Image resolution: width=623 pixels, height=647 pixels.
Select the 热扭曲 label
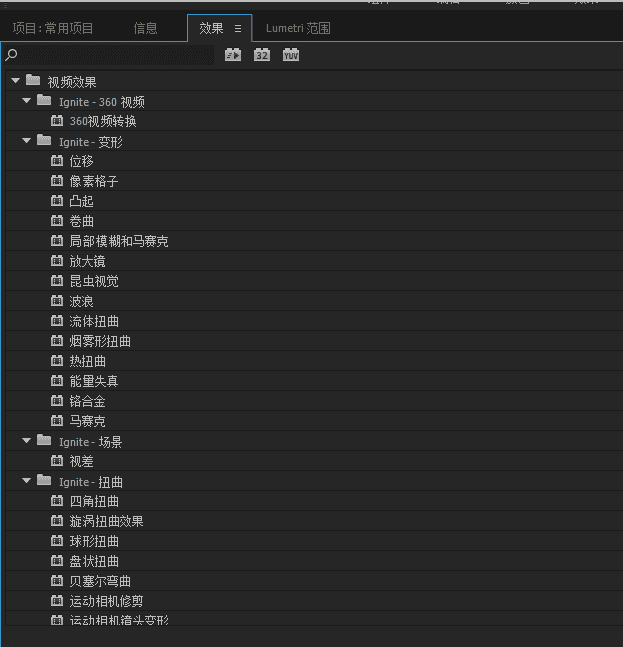(87, 361)
